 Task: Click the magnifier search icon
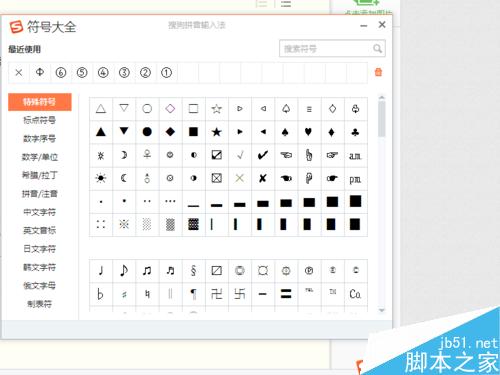[x=377, y=49]
